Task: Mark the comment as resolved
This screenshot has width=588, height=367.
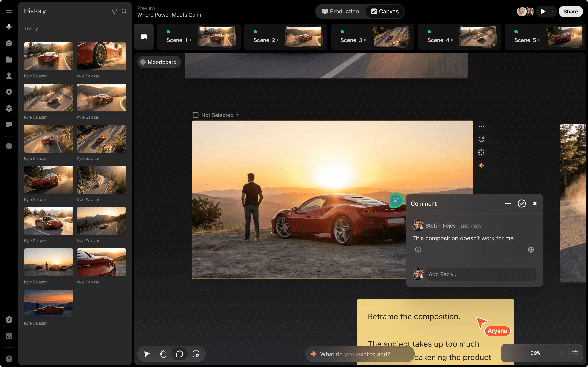Action: [x=522, y=203]
